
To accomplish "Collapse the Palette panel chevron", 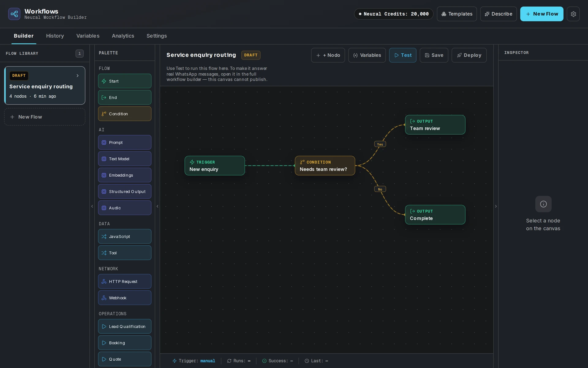I will point(157,206).
